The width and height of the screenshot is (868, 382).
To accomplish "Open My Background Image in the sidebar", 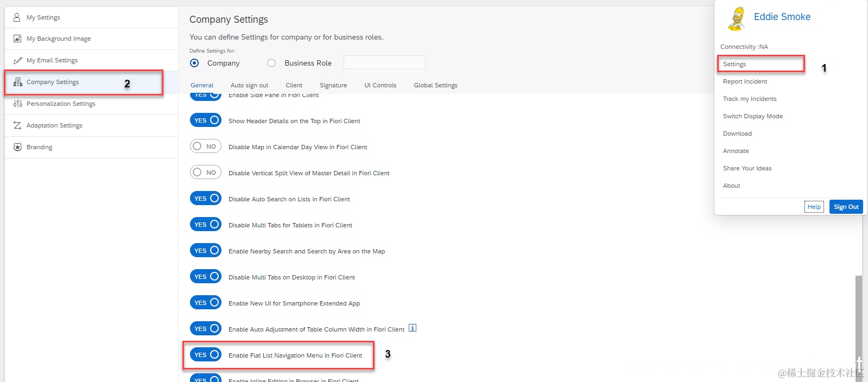I will tap(91, 39).
